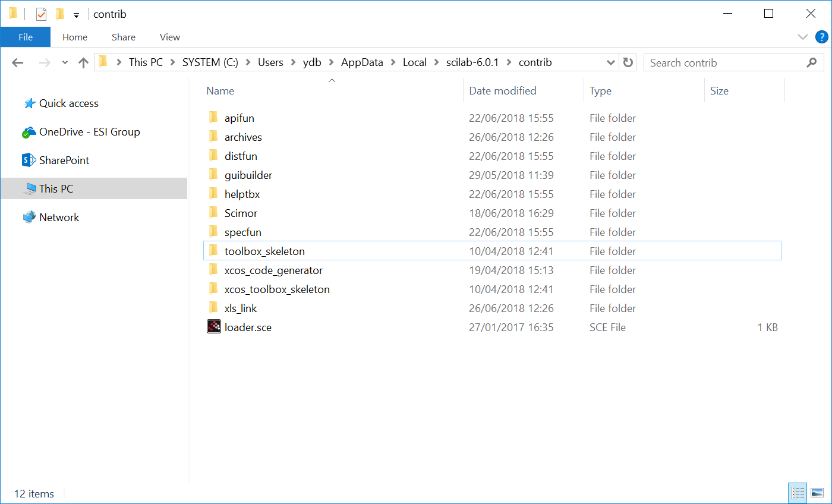Select the loader.sce file name
The height and width of the screenshot is (504, 832).
248,327
